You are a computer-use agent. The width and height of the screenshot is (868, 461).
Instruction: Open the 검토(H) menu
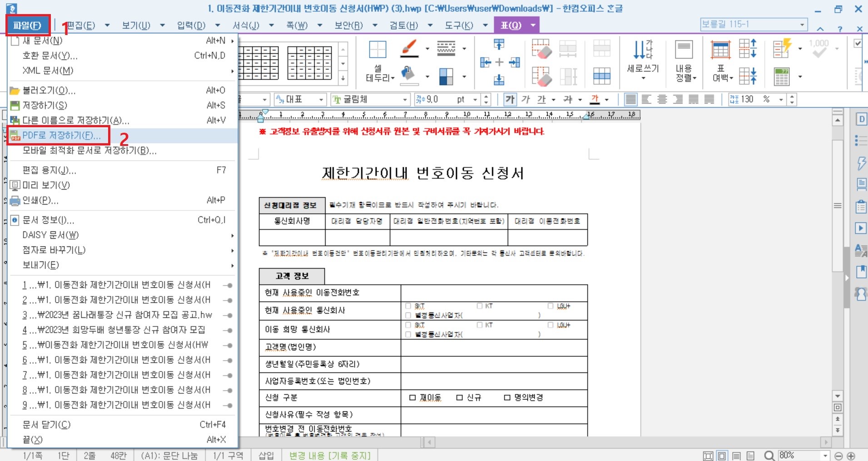coord(403,25)
